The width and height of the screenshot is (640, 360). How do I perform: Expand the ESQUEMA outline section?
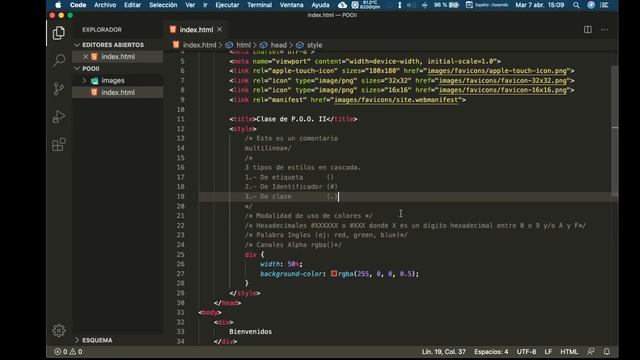coord(93,340)
